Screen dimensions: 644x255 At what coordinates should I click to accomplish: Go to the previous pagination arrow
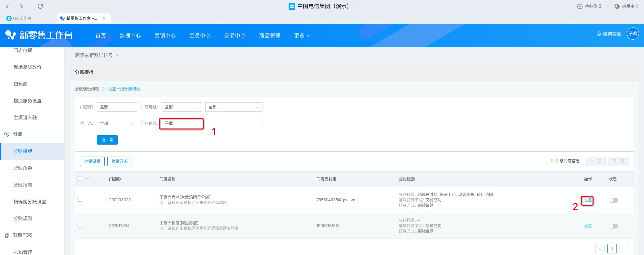[600, 249]
